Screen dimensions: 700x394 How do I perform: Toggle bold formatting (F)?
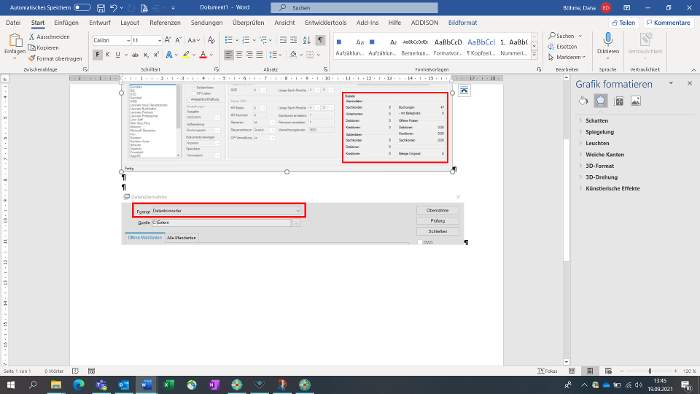tap(97, 55)
